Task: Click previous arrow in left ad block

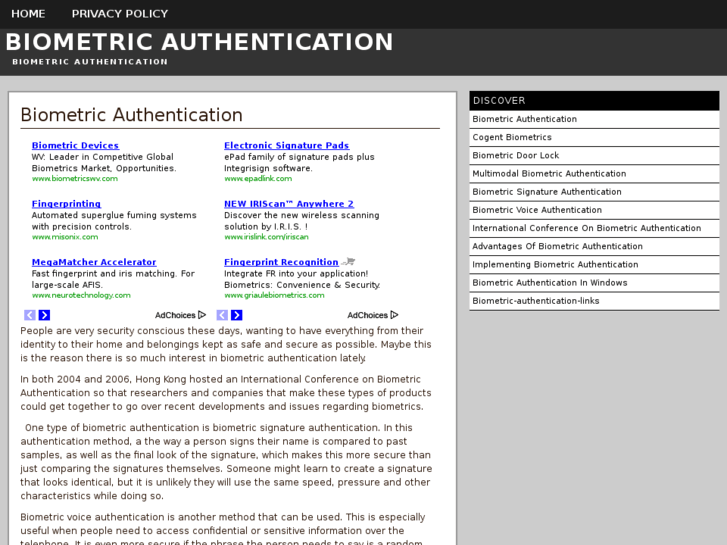Action: click(30, 315)
